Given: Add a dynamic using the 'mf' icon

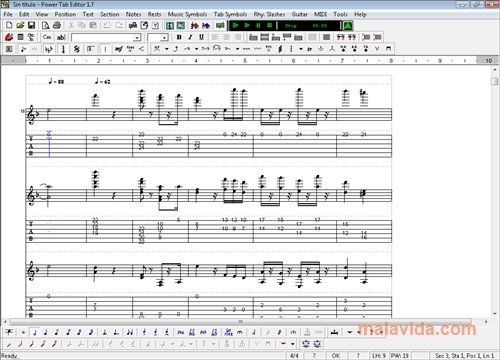Looking at the screenshot, I should tap(119, 49).
